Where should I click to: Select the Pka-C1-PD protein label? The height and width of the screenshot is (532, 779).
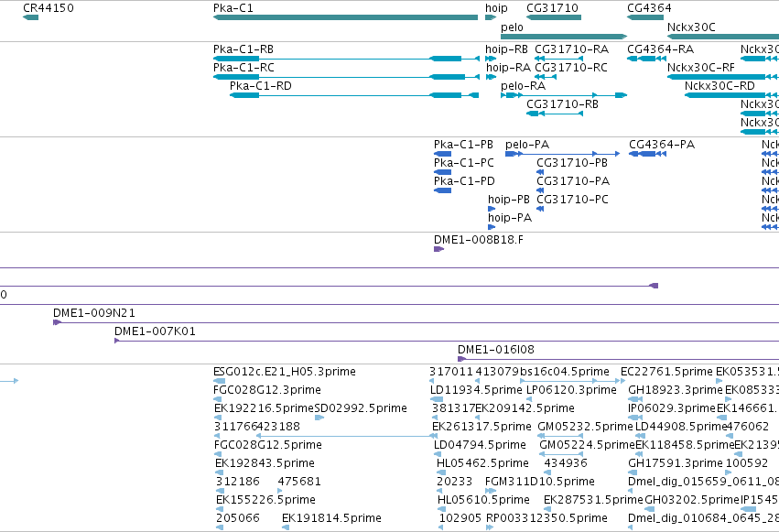pos(464,181)
